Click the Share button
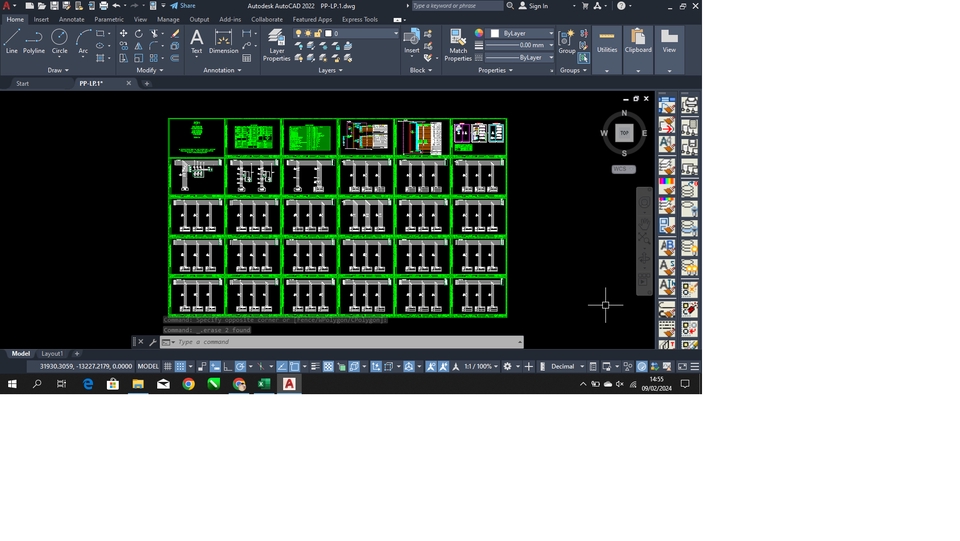Image resolution: width=960 pixels, height=541 pixels. click(x=183, y=6)
